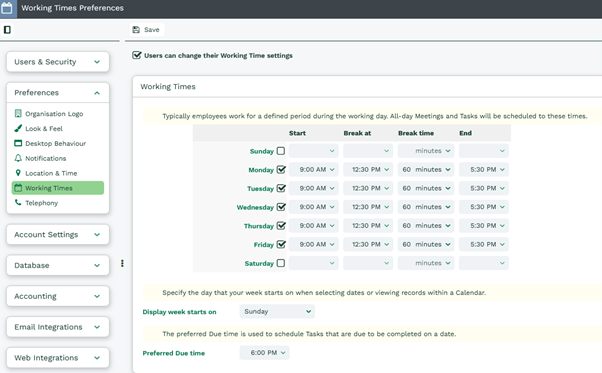Click the Notifications bell icon
Screen dimensions: 602x373
[18, 158]
